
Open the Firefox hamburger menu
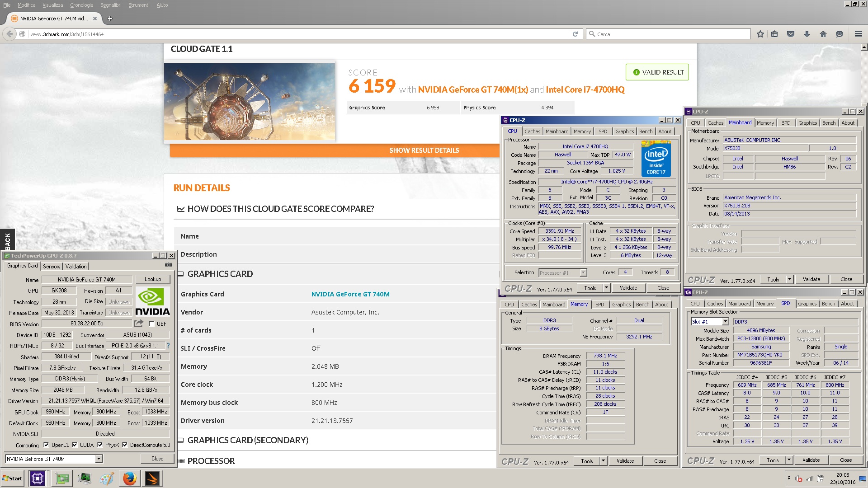click(x=859, y=34)
